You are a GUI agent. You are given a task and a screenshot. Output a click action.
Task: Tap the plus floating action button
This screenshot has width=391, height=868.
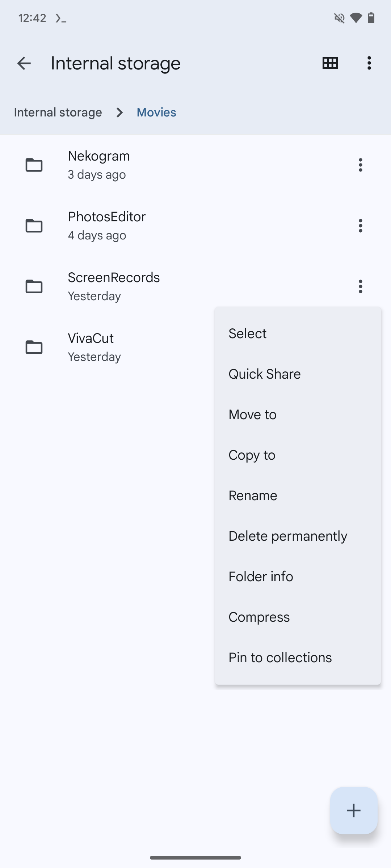(x=354, y=810)
